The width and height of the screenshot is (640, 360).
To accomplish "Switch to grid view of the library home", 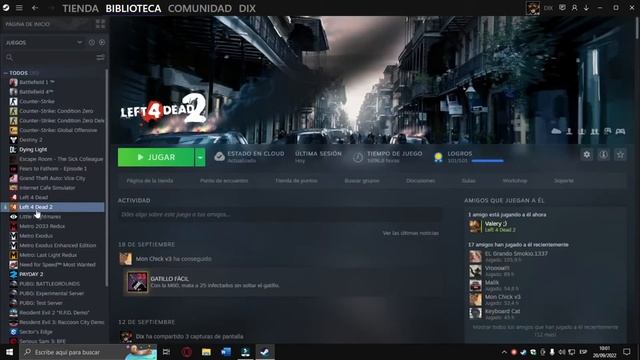I will pyautogui.click(x=100, y=24).
